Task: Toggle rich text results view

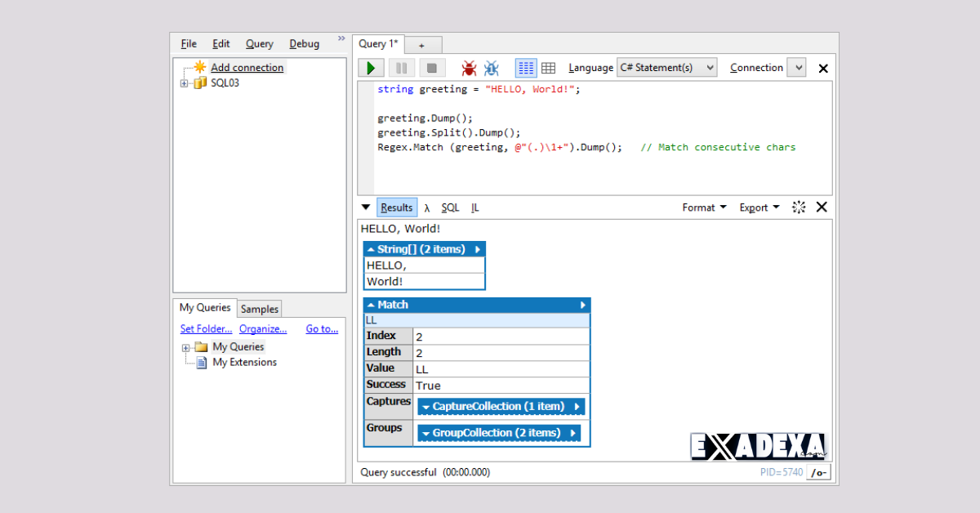Action: 526,68
